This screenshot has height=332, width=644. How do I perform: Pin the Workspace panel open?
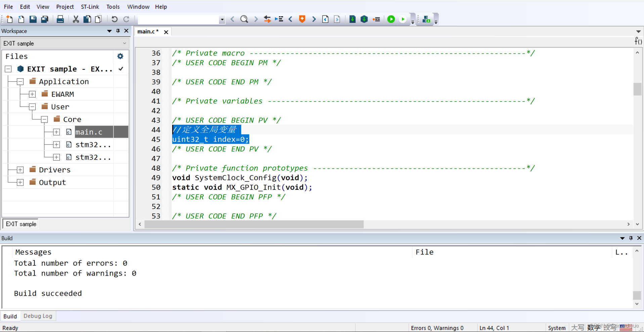point(118,31)
